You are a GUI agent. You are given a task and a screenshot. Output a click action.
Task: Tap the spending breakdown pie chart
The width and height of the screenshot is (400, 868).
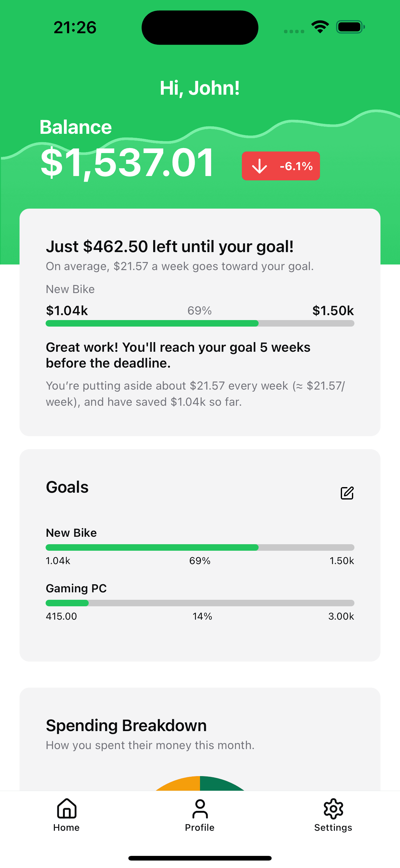click(200, 784)
